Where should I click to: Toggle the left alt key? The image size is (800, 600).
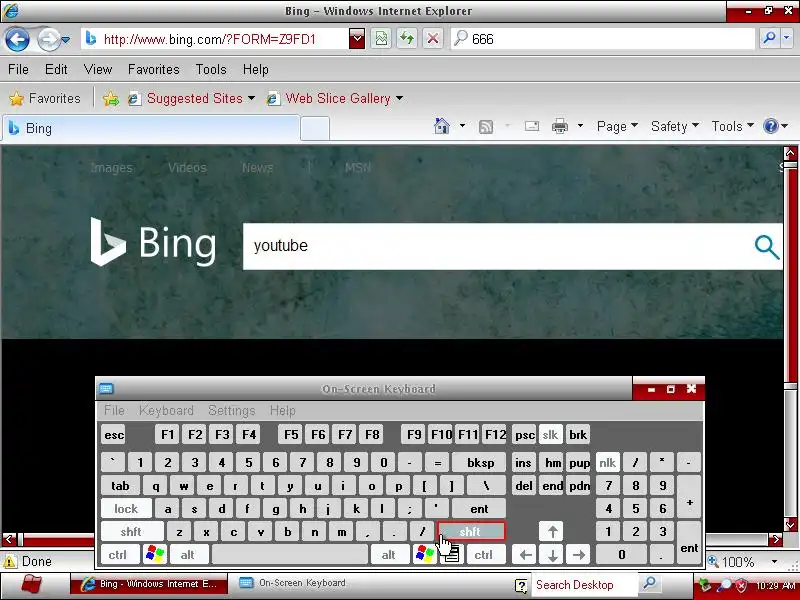[x=189, y=555]
